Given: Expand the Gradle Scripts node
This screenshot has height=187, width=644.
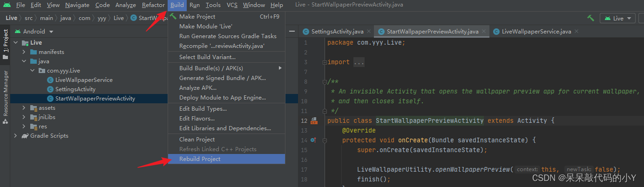Looking at the screenshot, I should pos(15,136).
